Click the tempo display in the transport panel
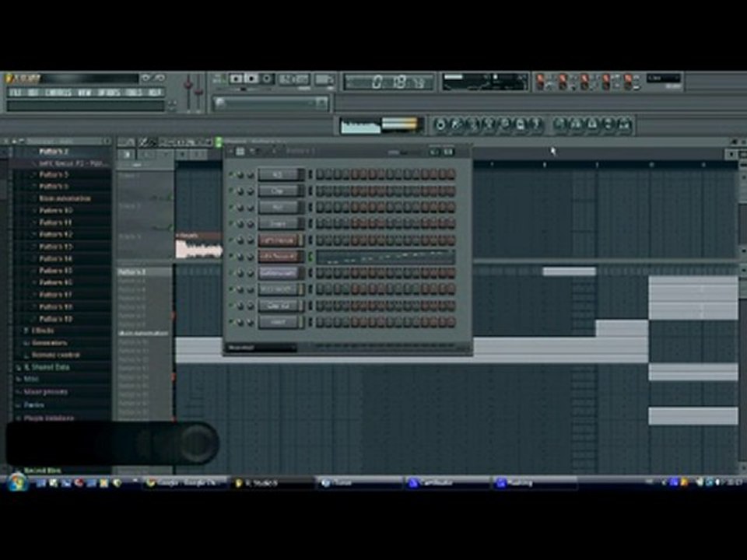The image size is (747, 560). click(x=294, y=79)
